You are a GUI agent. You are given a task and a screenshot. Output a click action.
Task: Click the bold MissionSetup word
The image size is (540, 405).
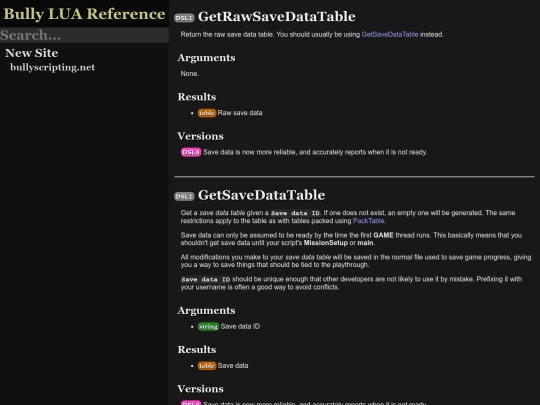(x=325, y=243)
